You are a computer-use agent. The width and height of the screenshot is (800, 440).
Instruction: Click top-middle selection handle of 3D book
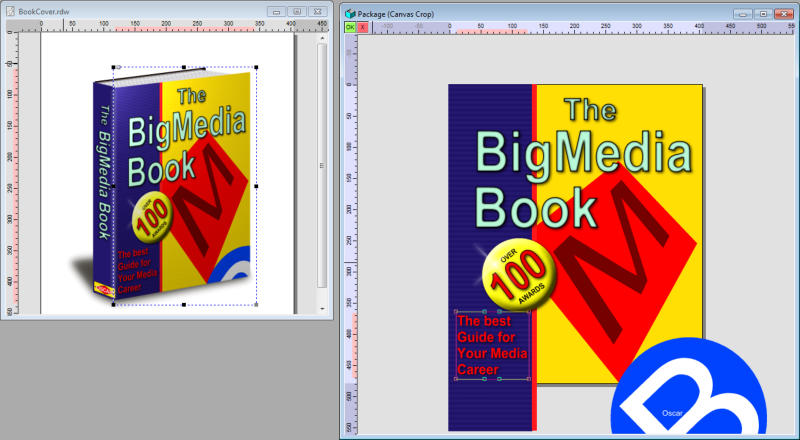(x=184, y=67)
